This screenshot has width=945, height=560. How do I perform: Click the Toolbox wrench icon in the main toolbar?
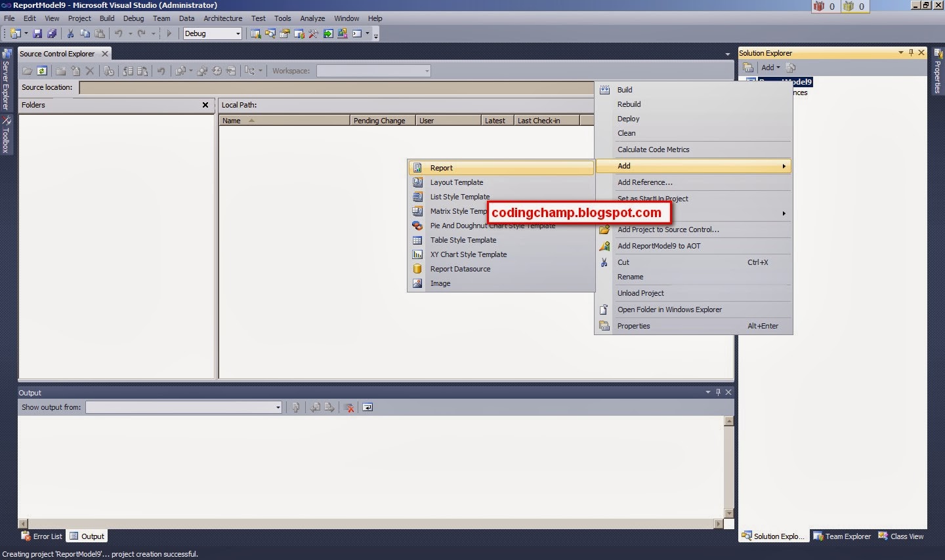click(313, 33)
